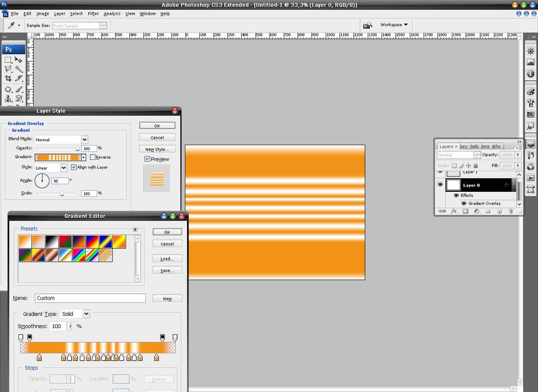Click Delete layer trash icon
Image resolution: width=538 pixels, height=392 pixels.
pos(511,211)
